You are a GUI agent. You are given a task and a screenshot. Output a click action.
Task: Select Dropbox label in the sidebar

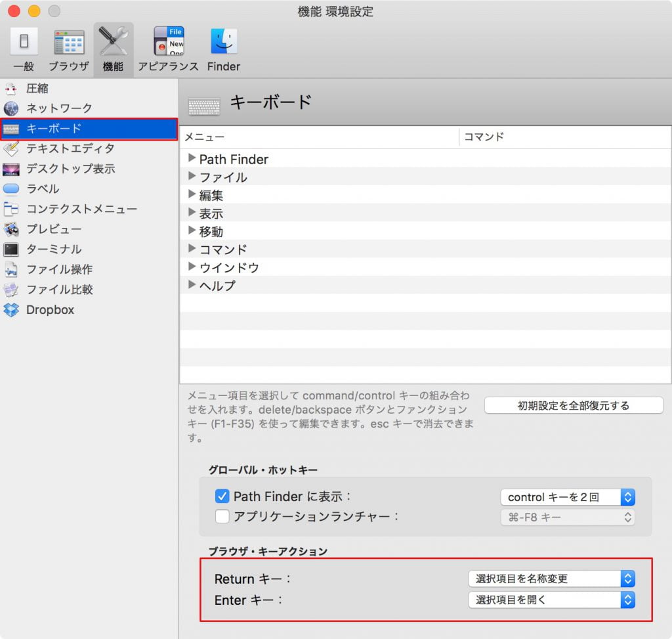point(50,309)
